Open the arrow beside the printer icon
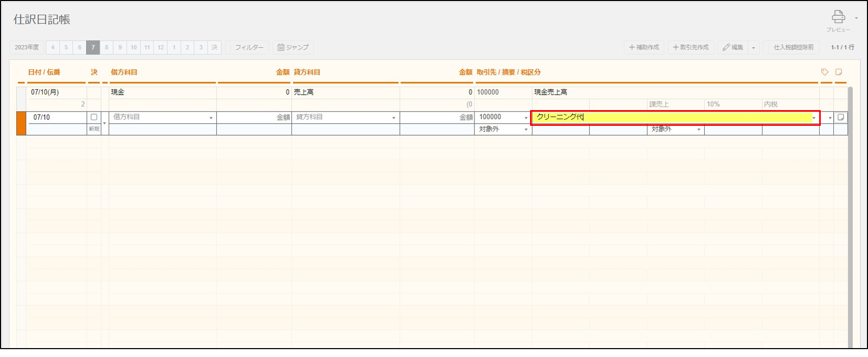Screen dimensions: 868x357 (x=856, y=18)
